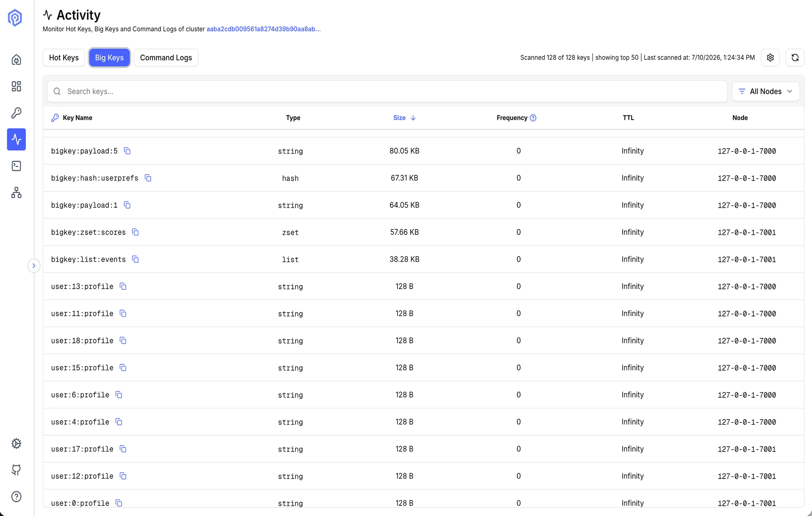Viewport: 812px width, 516px height.
Task: Expand the sidebar with the chevron
Action: click(x=34, y=266)
